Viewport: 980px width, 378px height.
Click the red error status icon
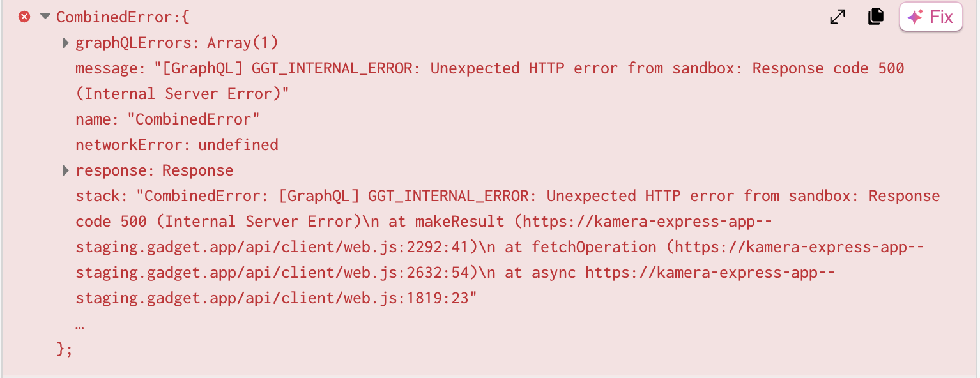click(24, 17)
